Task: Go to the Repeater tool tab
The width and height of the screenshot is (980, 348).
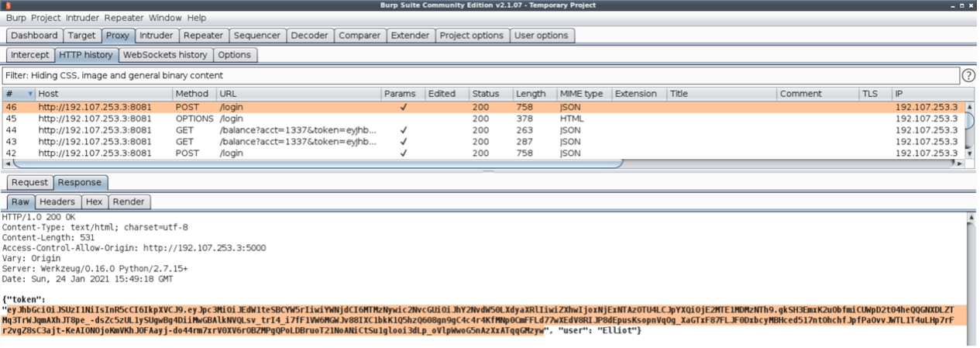Action: pyautogui.click(x=204, y=36)
